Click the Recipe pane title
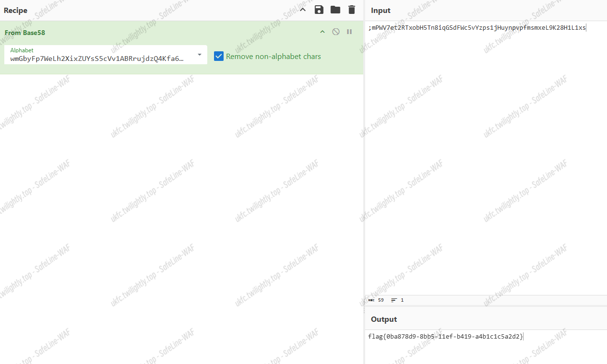The height and width of the screenshot is (364, 607). (16, 11)
